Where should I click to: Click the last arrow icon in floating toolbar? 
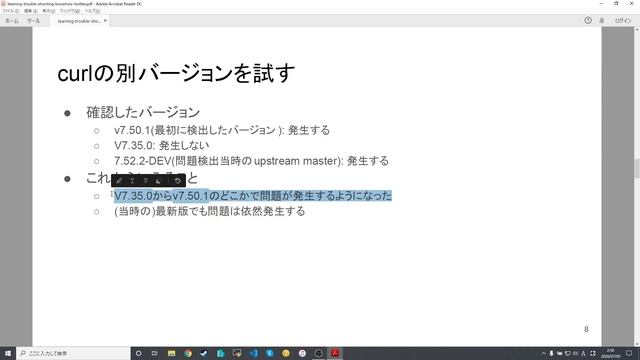[x=178, y=180]
